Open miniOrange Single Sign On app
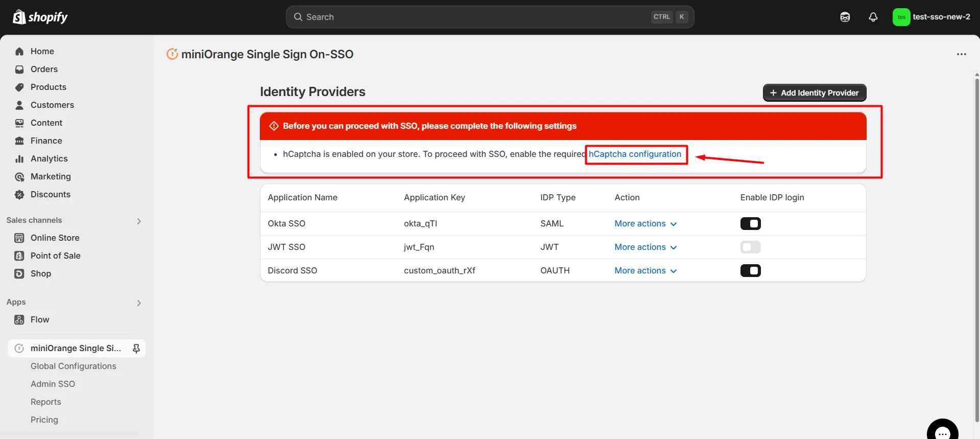Image resolution: width=980 pixels, height=439 pixels. (76, 348)
